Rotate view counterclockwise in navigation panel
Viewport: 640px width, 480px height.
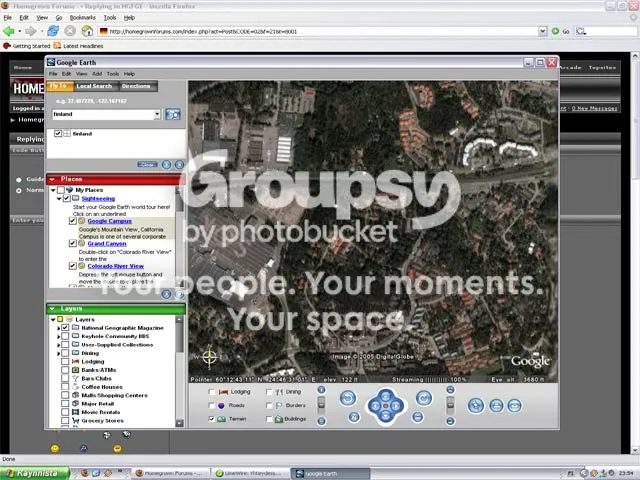pos(348,398)
